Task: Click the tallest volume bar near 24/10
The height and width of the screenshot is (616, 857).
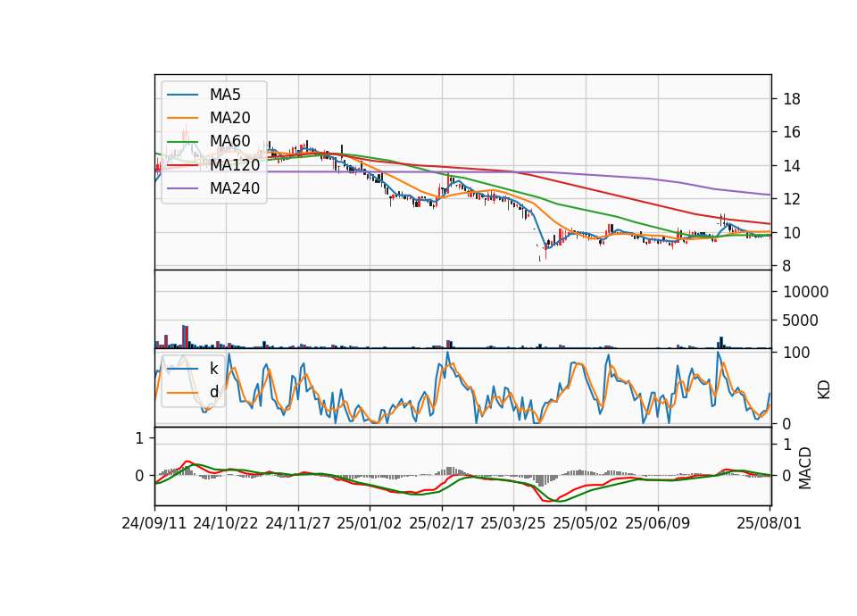Action: (184, 337)
